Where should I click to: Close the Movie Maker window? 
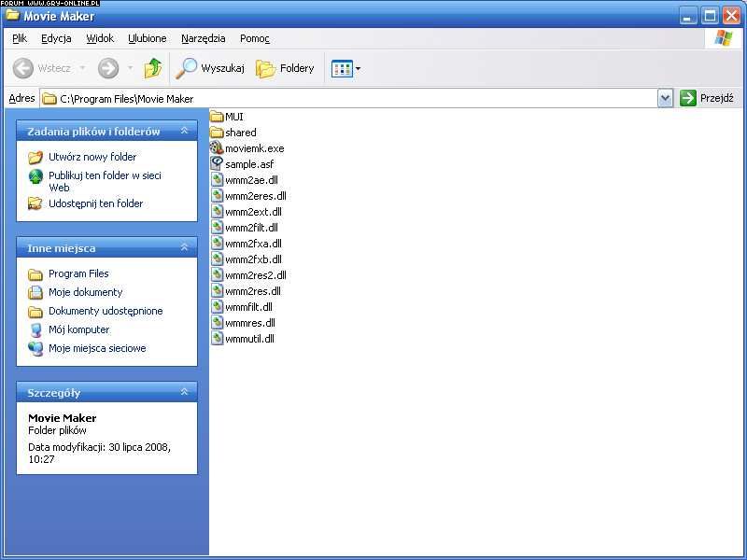pyautogui.click(x=731, y=16)
